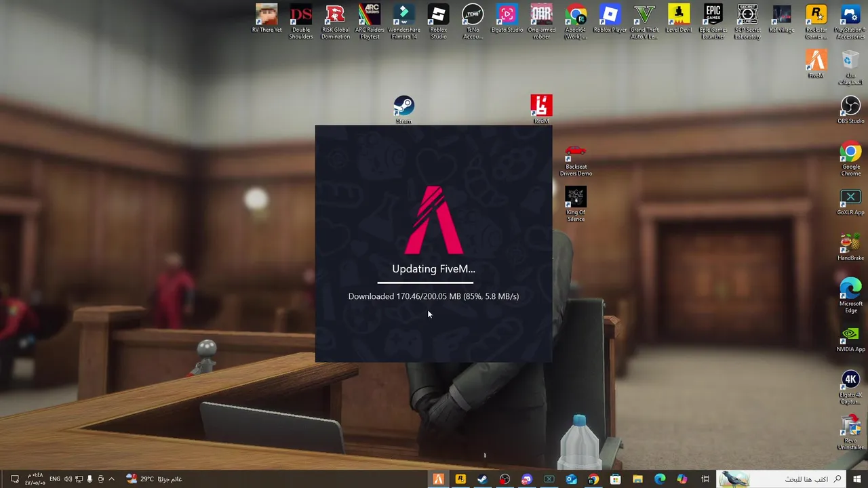Open the TcNo Account Switcher shortcut
Image resolution: width=868 pixels, height=488 pixels.
point(473,22)
